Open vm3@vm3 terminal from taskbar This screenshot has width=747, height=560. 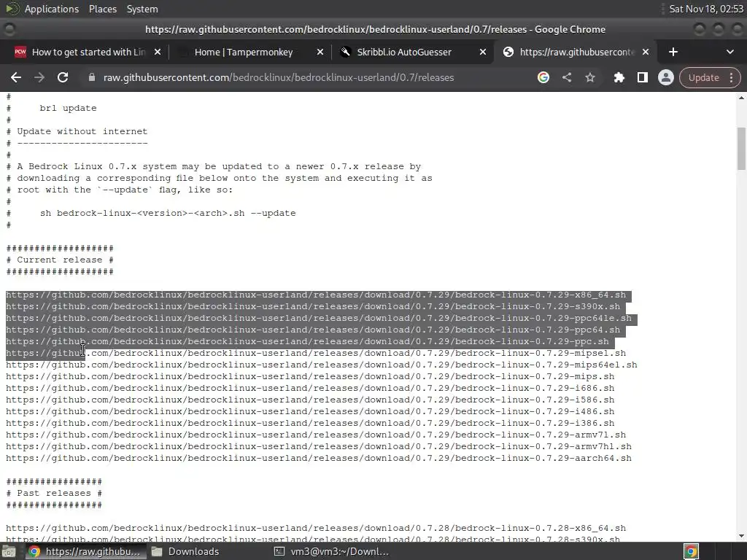pos(332,551)
